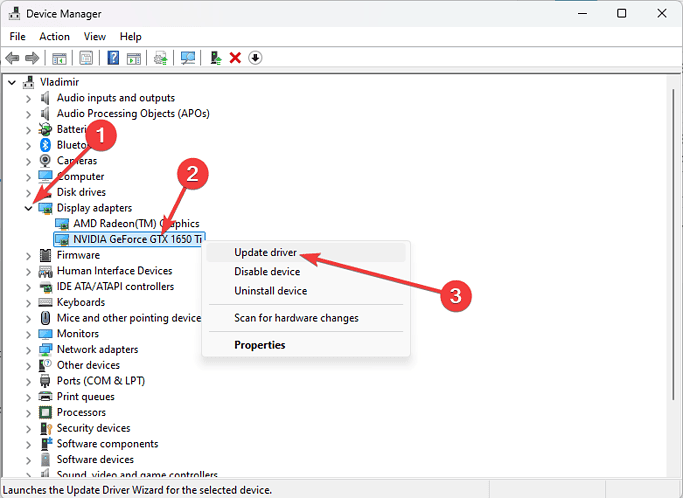Collapse the Display adapters category
The image size is (683, 498).
27,208
